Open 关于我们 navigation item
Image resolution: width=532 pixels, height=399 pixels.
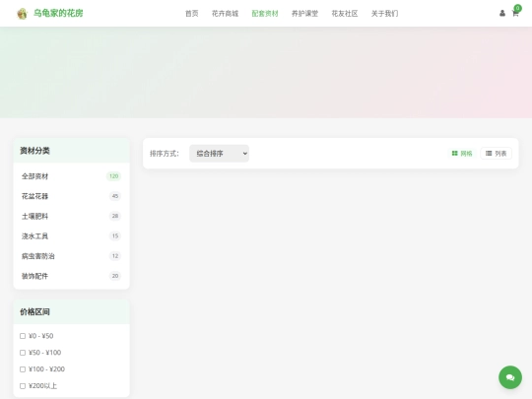click(384, 14)
